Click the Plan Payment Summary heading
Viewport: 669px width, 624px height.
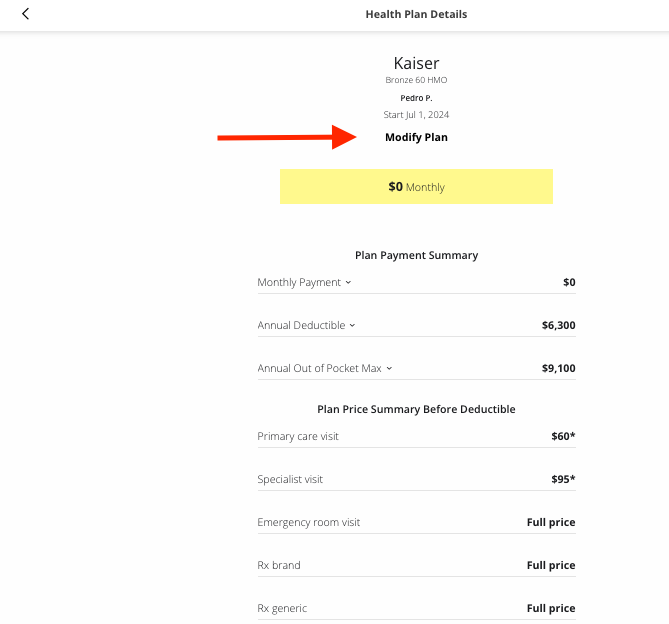(x=416, y=255)
